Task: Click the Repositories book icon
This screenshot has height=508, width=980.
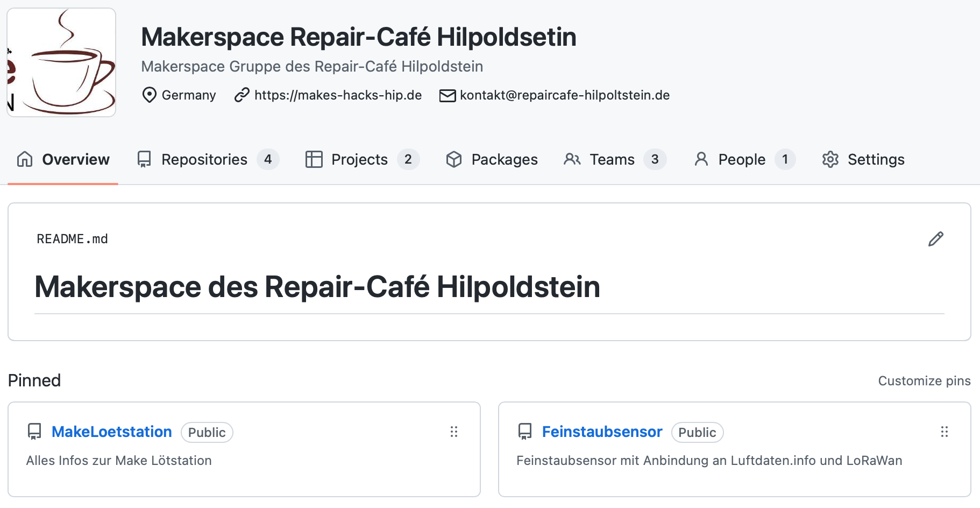Action: [144, 159]
